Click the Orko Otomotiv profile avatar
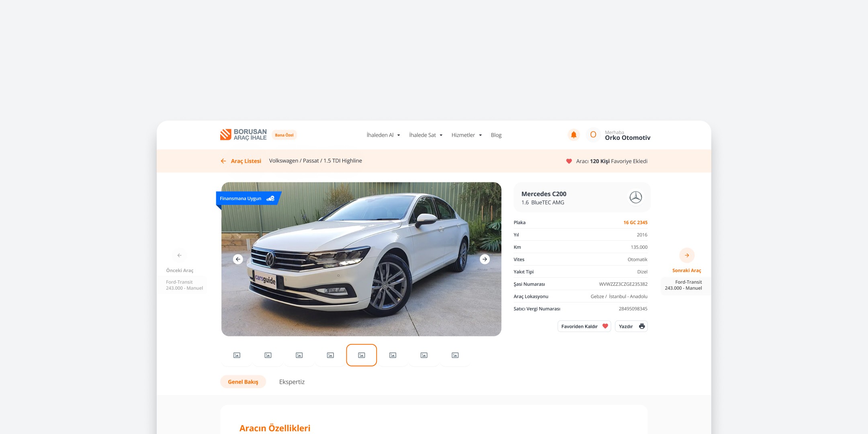 click(x=593, y=135)
